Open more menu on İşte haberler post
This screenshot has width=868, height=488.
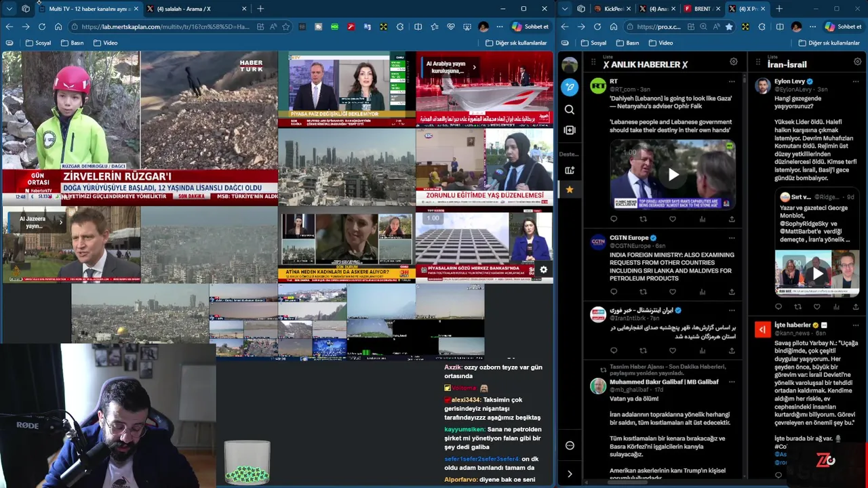(x=855, y=325)
